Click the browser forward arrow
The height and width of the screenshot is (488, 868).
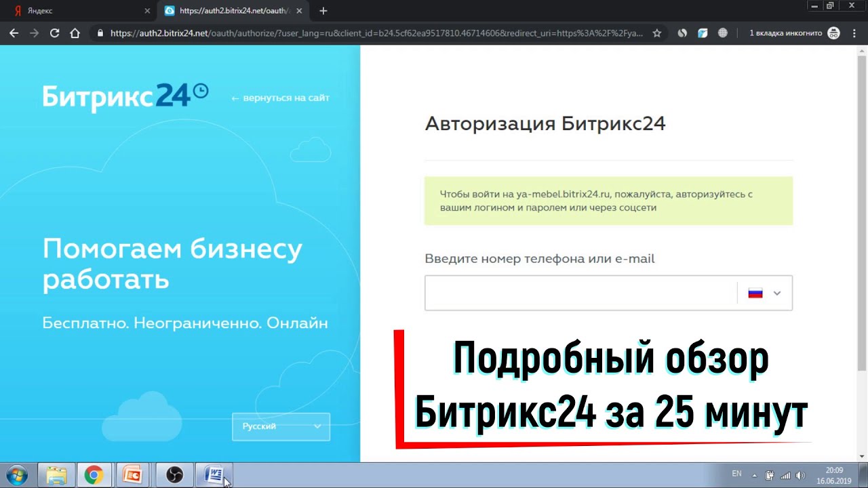34,33
